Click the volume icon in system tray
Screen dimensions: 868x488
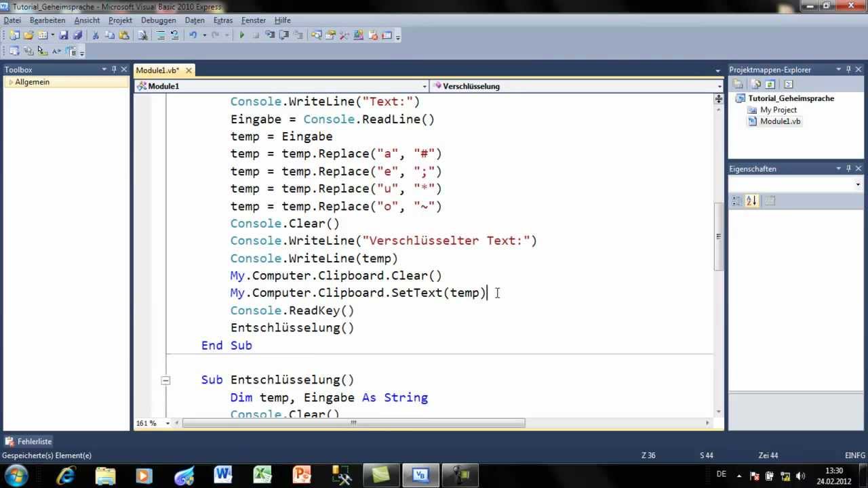800,476
